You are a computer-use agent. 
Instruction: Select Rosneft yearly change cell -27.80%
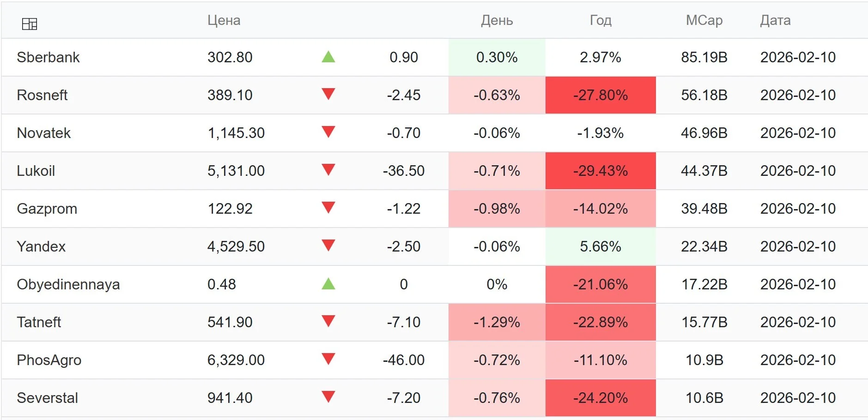pyautogui.click(x=601, y=95)
